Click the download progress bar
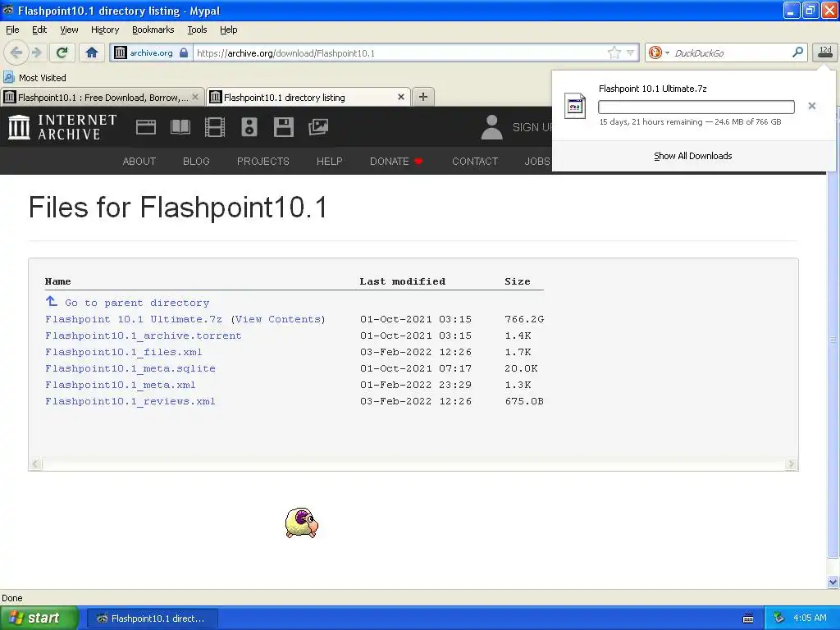 (x=696, y=107)
